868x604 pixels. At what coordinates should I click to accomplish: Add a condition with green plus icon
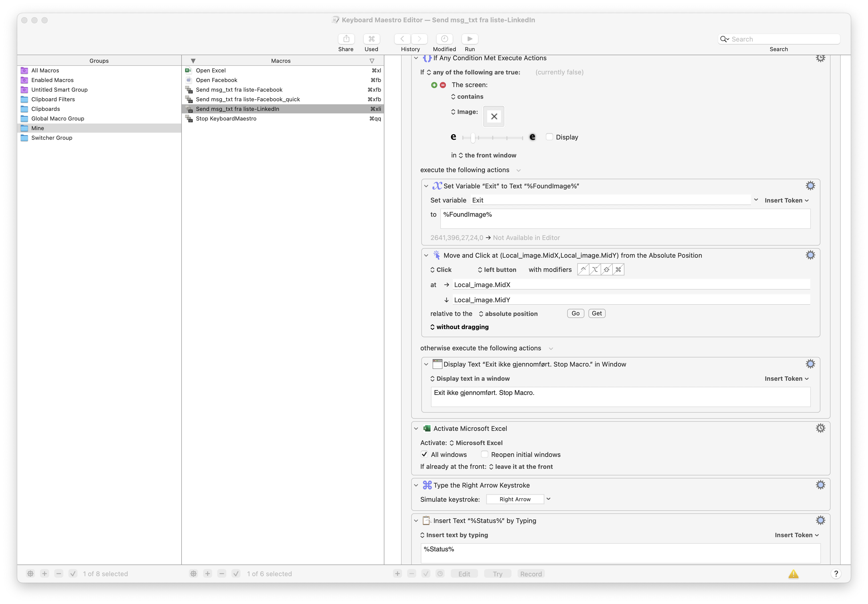click(x=434, y=85)
